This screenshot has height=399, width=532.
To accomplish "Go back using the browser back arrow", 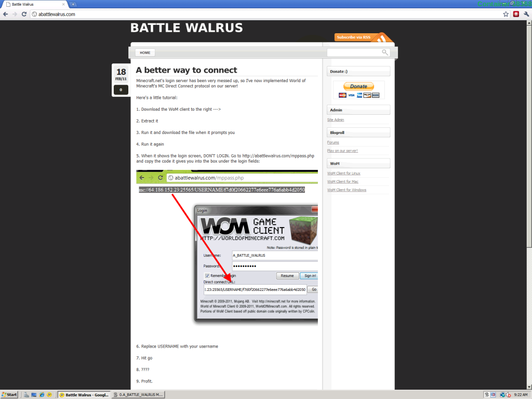I will click(x=5, y=14).
